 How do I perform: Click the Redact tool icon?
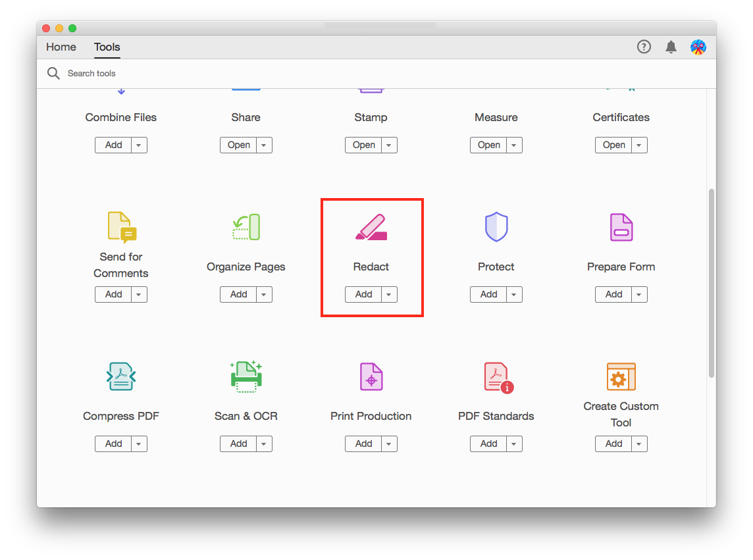pyautogui.click(x=371, y=227)
